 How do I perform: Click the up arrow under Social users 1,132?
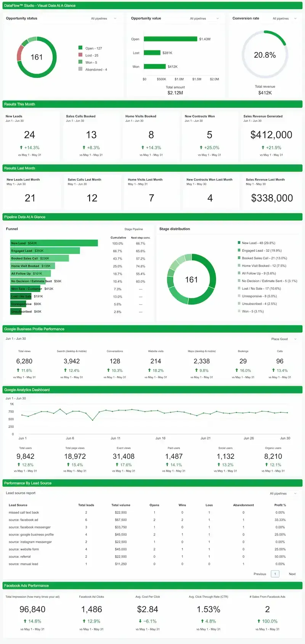[219, 464]
